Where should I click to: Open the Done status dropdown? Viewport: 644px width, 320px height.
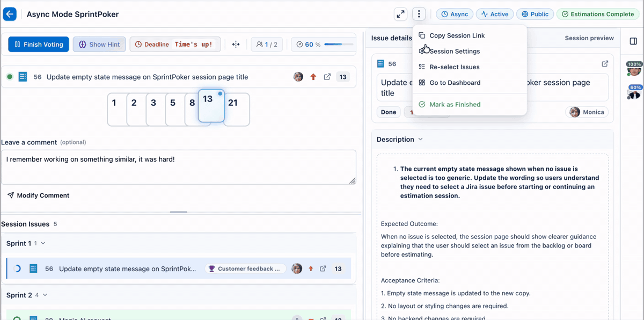tap(389, 112)
